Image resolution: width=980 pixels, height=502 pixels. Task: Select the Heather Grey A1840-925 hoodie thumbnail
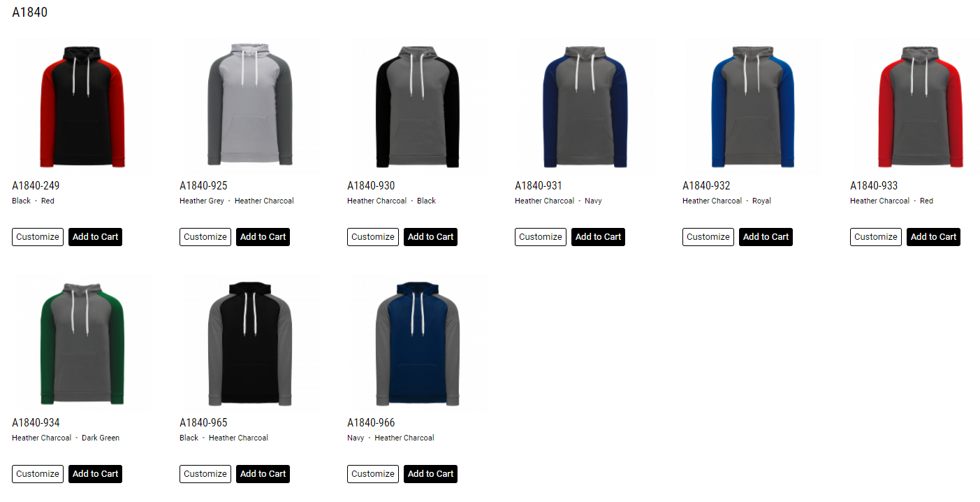coord(250,105)
